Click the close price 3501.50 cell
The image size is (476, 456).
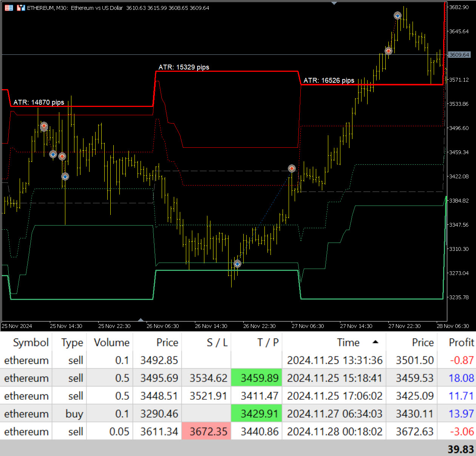tap(414, 360)
